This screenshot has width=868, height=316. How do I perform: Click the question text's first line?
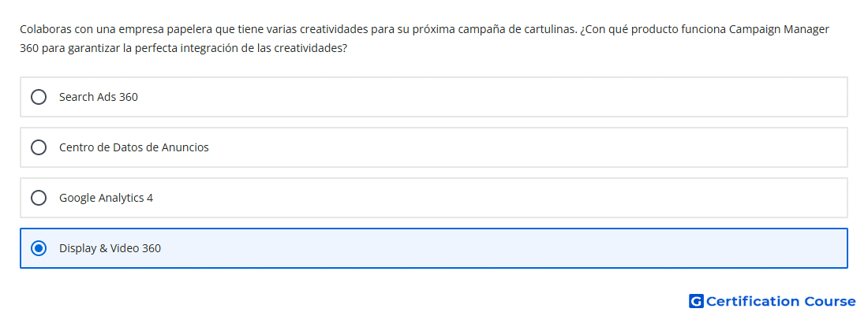point(425,29)
